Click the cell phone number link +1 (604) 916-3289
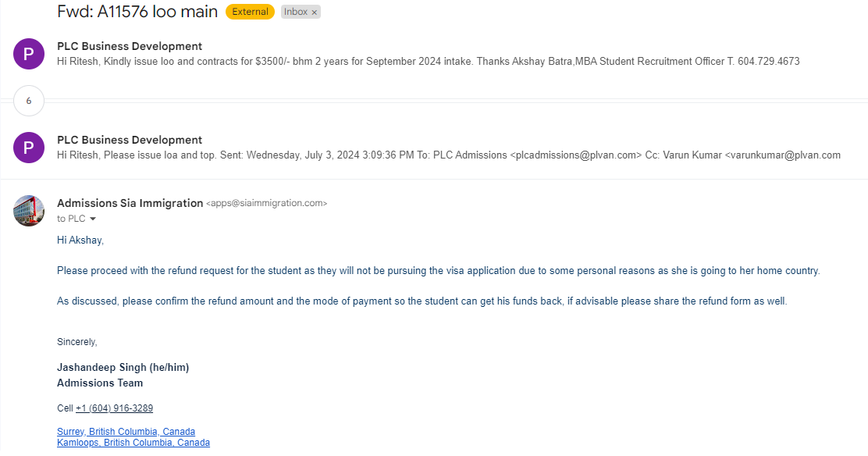The height and width of the screenshot is (456, 868). pyautogui.click(x=114, y=408)
